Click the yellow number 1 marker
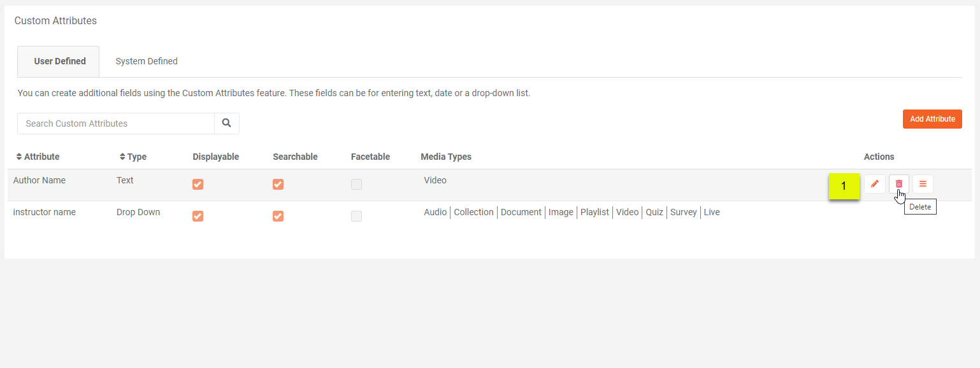980x368 pixels. [844, 186]
